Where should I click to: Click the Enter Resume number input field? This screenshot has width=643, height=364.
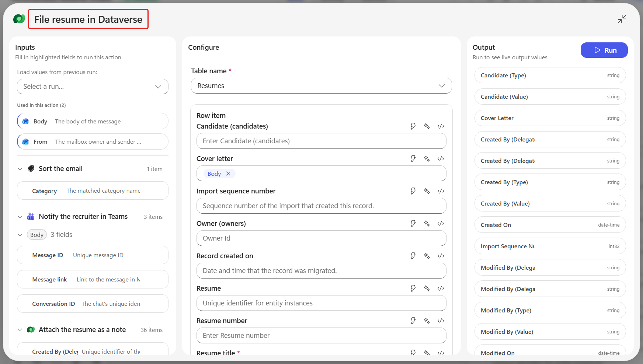click(x=321, y=336)
